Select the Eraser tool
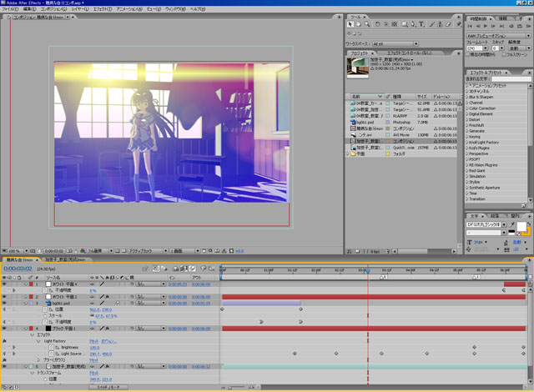This screenshot has height=392, width=534. [x=449, y=24]
